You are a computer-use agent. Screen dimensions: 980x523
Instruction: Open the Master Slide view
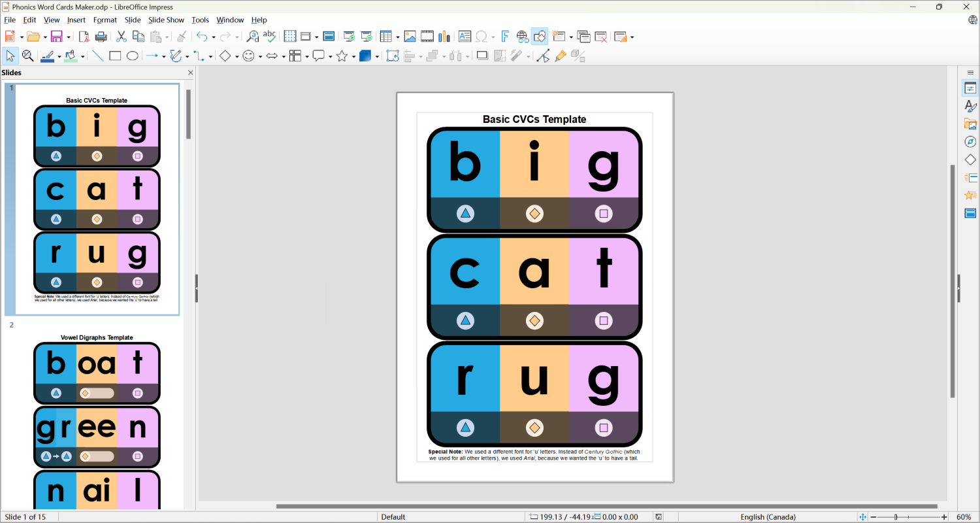(329, 37)
